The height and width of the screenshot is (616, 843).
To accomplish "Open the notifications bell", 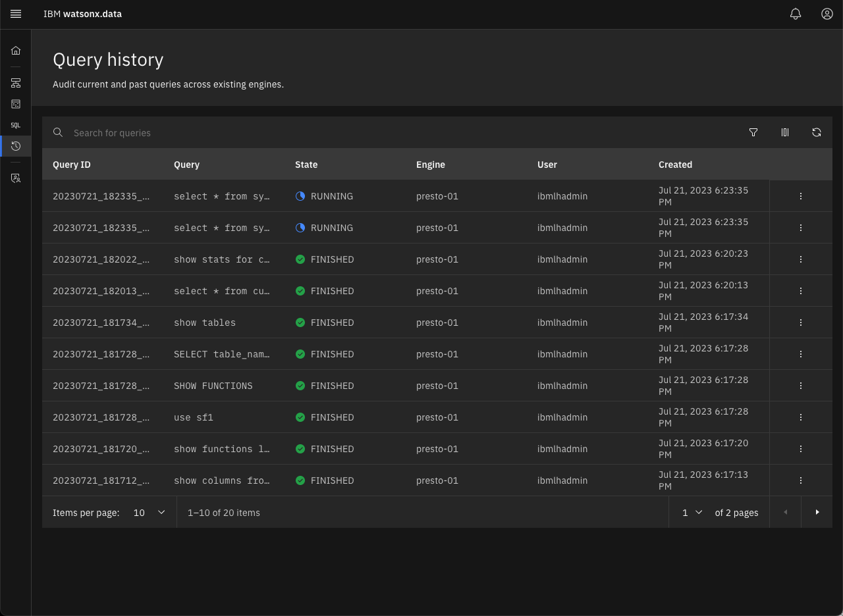I will tap(796, 14).
